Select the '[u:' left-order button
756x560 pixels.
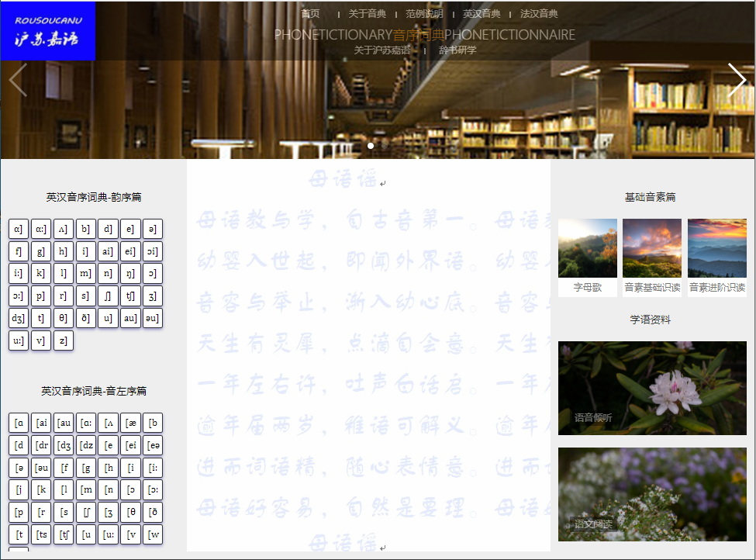pos(108,534)
